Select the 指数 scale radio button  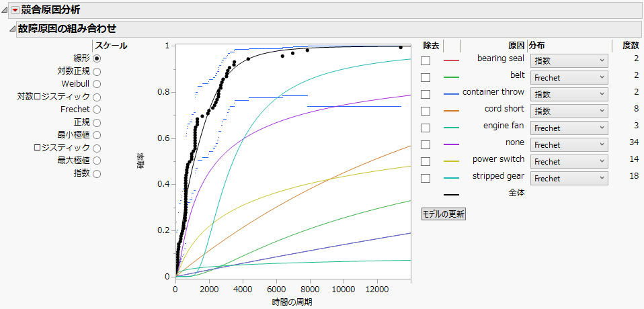pyautogui.click(x=97, y=173)
